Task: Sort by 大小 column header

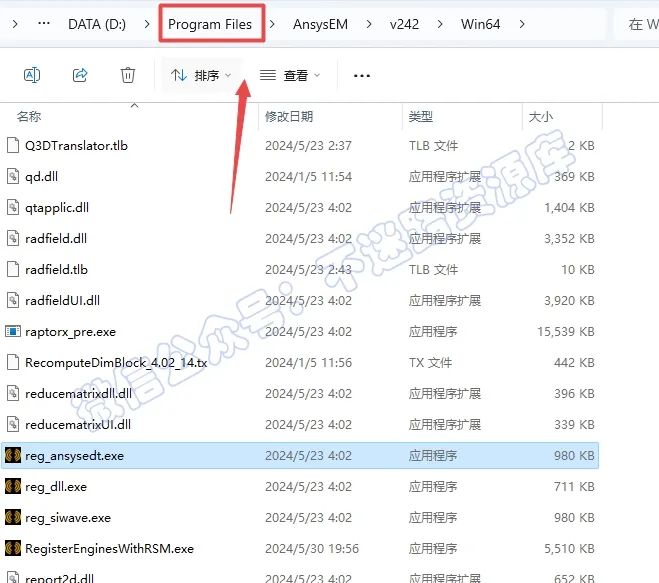Action: click(x=541, y=116)
